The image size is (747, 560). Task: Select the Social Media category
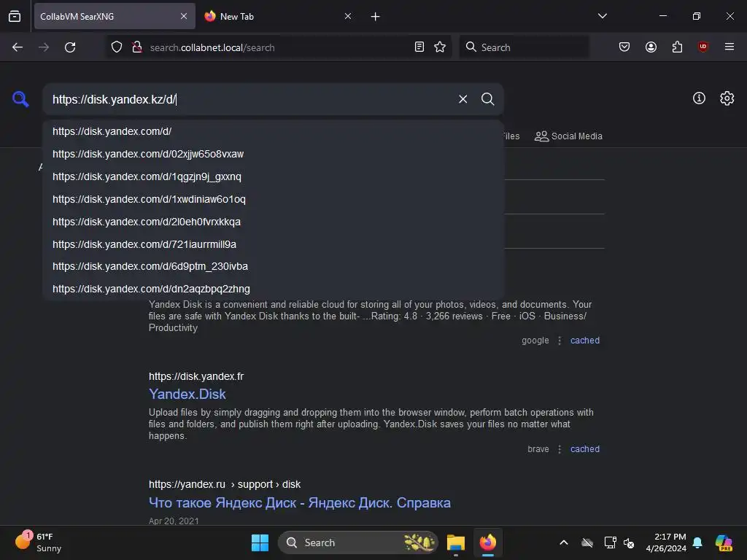[x=568, y=136]
